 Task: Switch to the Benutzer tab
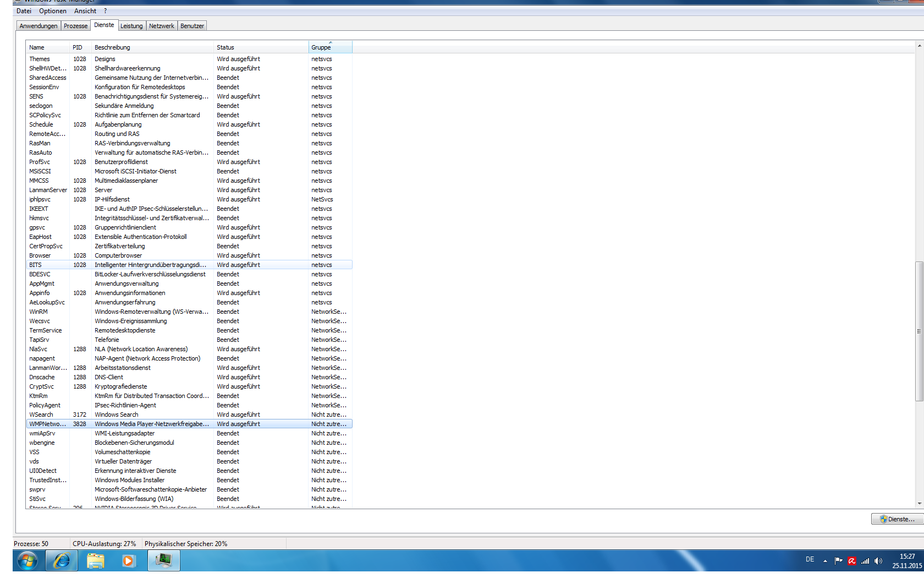(x=192, y=26)
